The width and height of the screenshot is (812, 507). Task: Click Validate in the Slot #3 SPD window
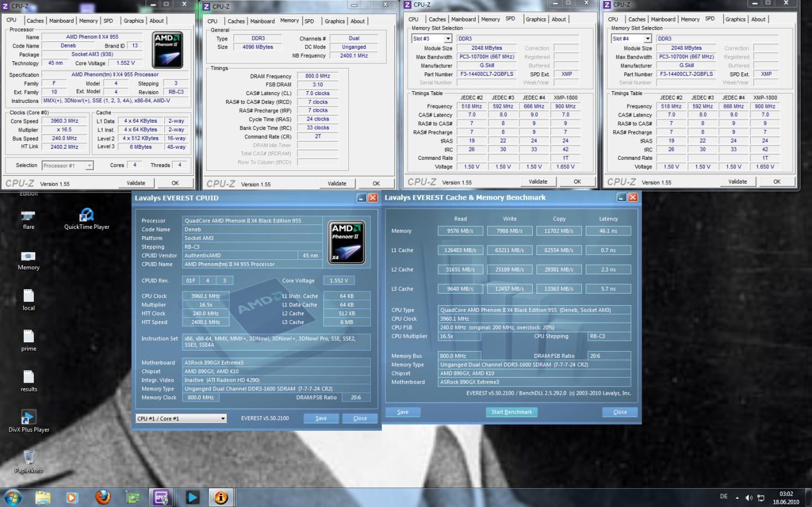(538, 181)
